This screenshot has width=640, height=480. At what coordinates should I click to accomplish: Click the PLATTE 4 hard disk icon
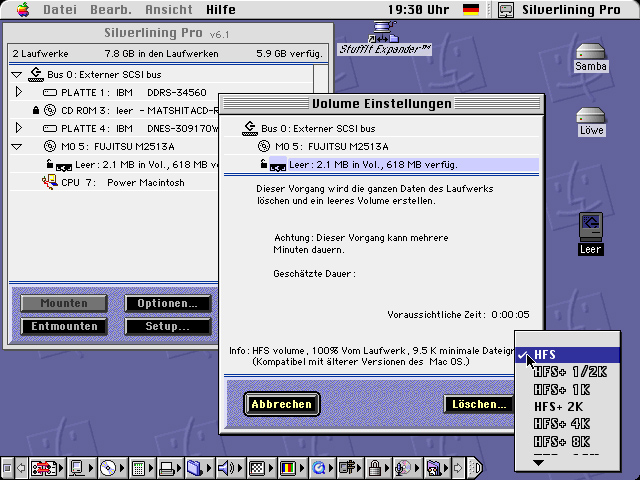tap(50, 129)
